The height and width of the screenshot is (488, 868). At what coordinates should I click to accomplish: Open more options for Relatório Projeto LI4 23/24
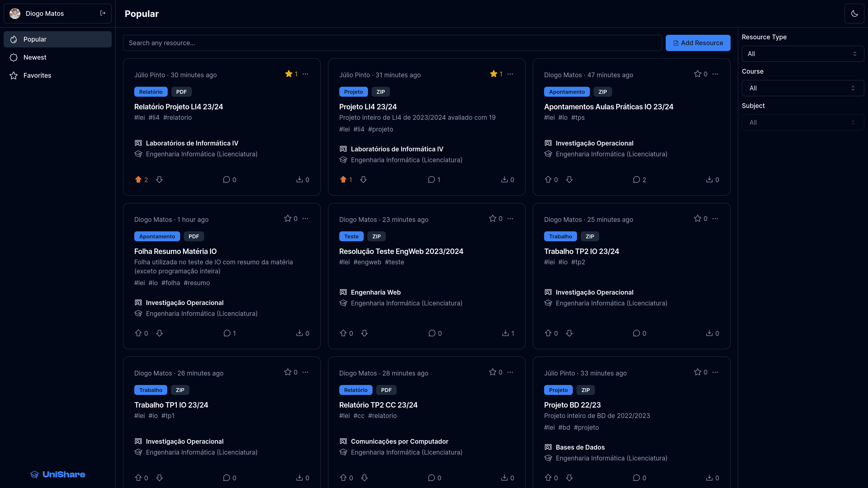coord(305,74)
